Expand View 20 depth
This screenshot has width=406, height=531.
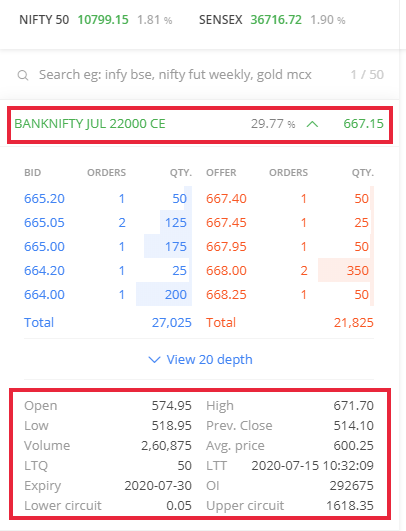coord(200,360)
